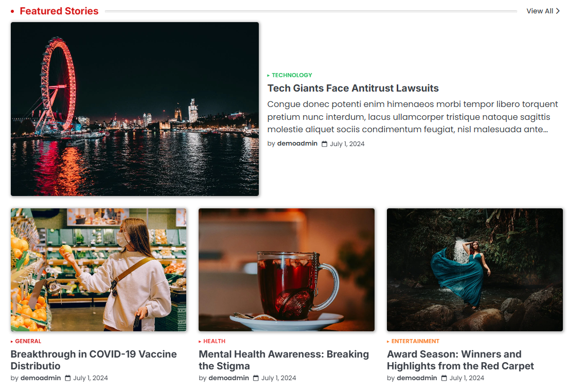Open the HEALTH category tag
Image resolution: width=567 pixels, height=392 pixels.
click(x=214, y=342)
